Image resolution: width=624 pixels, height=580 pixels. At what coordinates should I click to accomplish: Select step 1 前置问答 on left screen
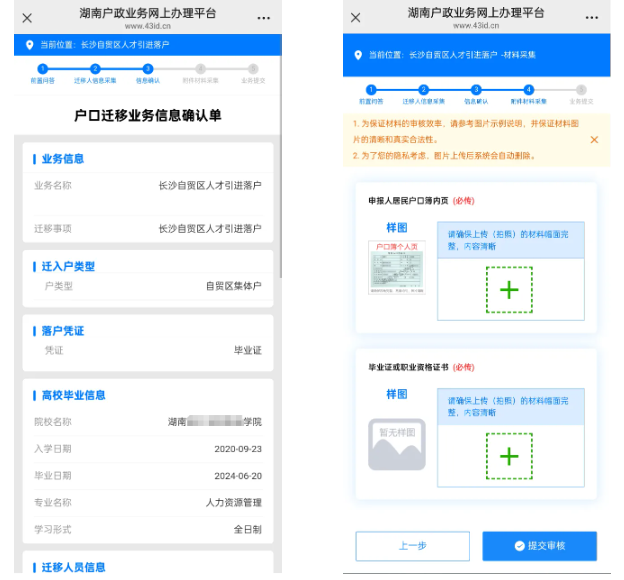click(42, 68)
